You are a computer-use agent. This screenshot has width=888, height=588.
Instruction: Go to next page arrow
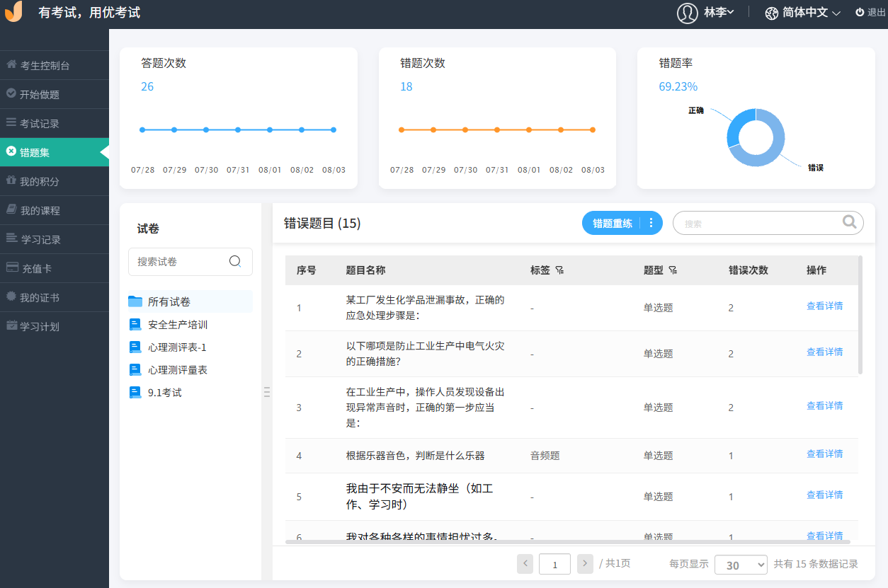585,564
